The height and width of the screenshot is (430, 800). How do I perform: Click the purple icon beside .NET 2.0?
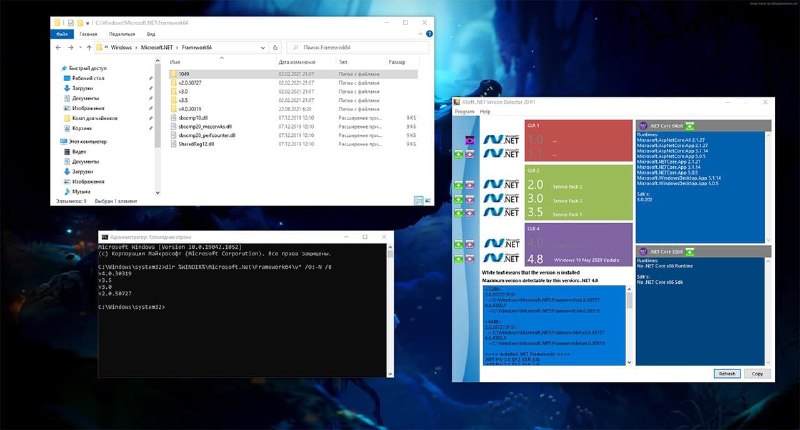point(470,185)
